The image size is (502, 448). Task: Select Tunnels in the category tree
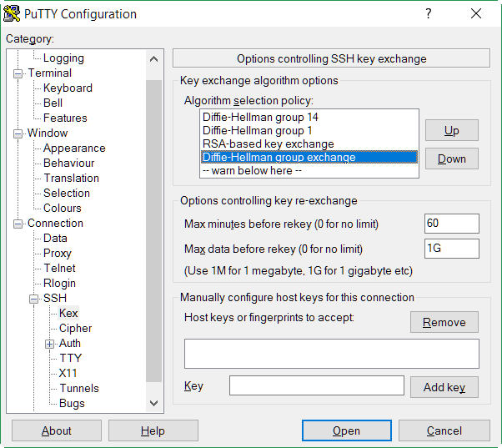[x=78, y=388]
